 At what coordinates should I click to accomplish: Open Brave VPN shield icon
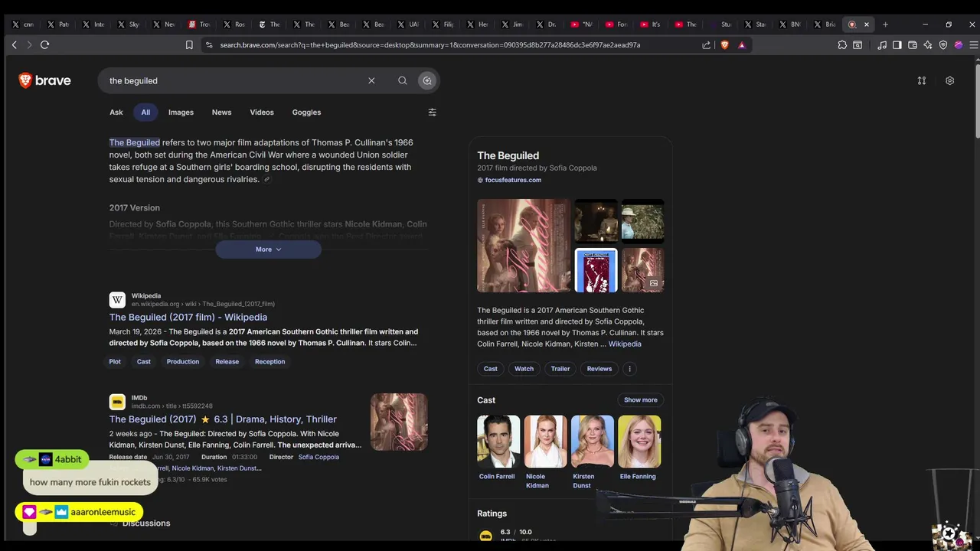943,45
